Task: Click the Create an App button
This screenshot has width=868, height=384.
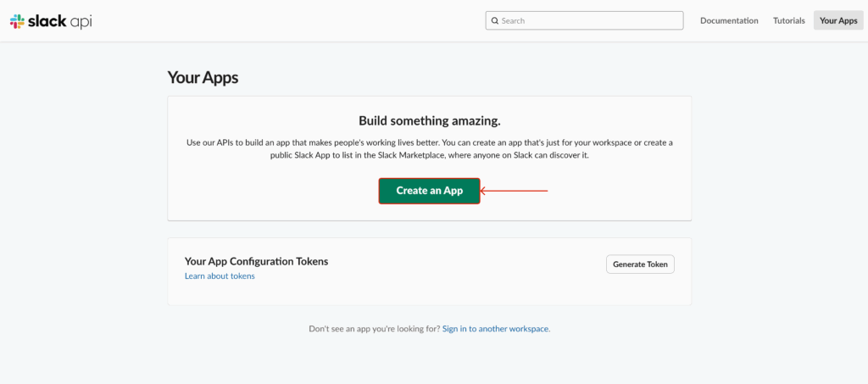Action: coord(429,191)
